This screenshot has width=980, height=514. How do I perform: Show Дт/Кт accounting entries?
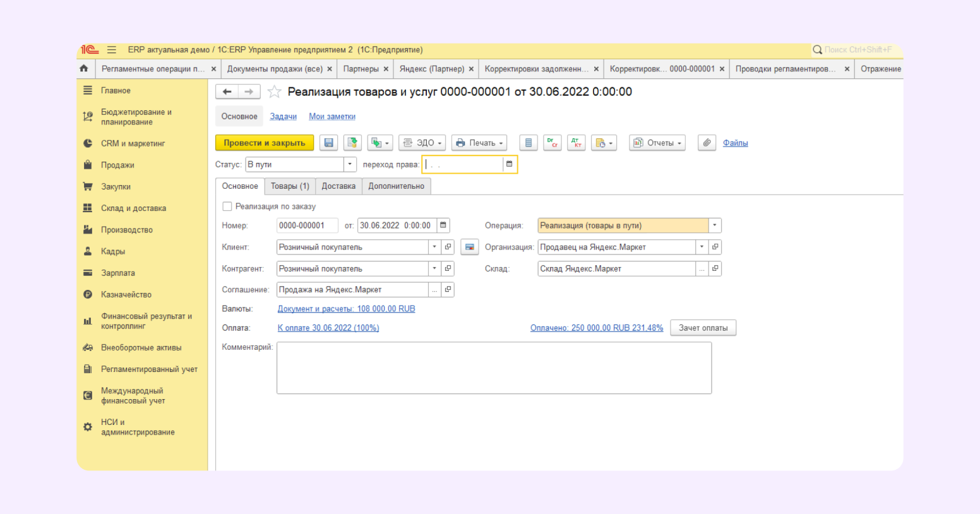(x=577, y=143)
